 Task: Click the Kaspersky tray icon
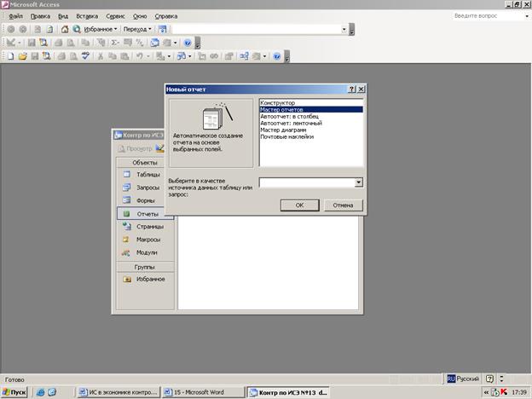tap(504, 392)
